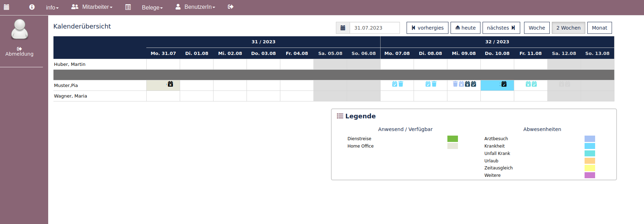Click the trash icon for Muster,Pia on Di. 08.08

click(434, 84)
